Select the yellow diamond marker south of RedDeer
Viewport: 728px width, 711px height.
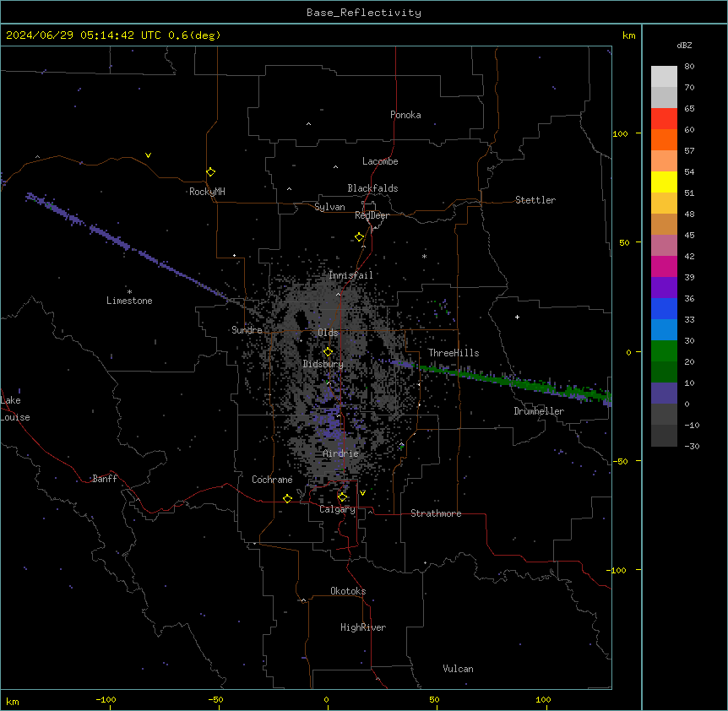[360, 237]
